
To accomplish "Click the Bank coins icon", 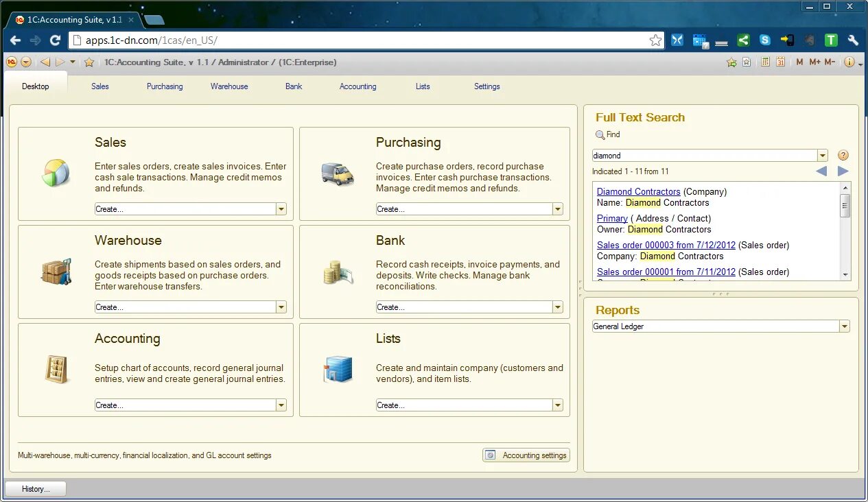I will (x=338, y=272).
